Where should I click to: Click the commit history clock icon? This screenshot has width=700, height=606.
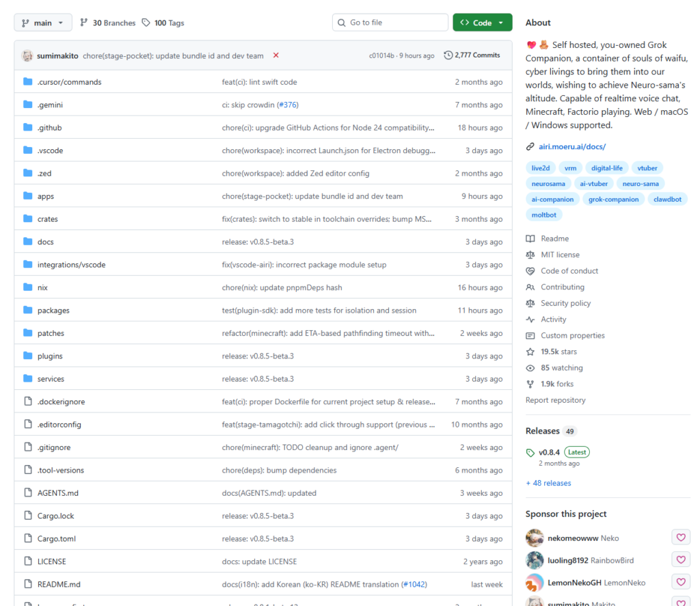448,55
